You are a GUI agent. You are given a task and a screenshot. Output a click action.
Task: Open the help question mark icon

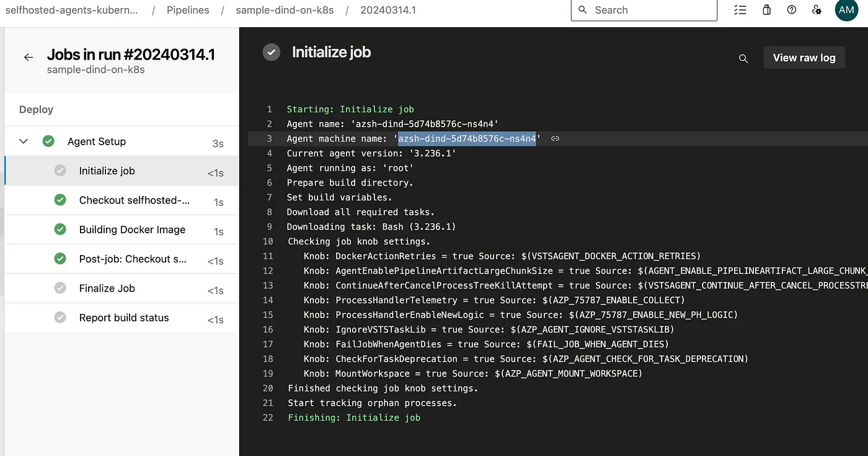point(792,10)
